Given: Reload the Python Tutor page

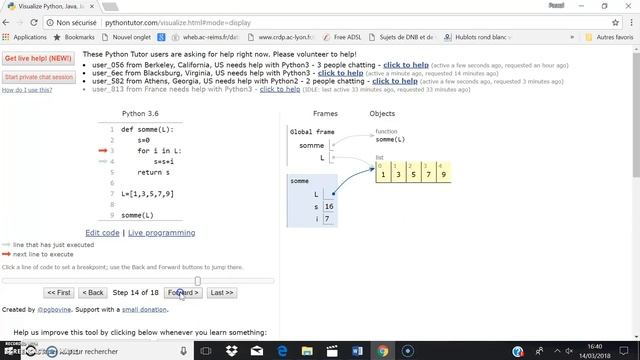Looking at the screenshot, I should click(34, 23).
